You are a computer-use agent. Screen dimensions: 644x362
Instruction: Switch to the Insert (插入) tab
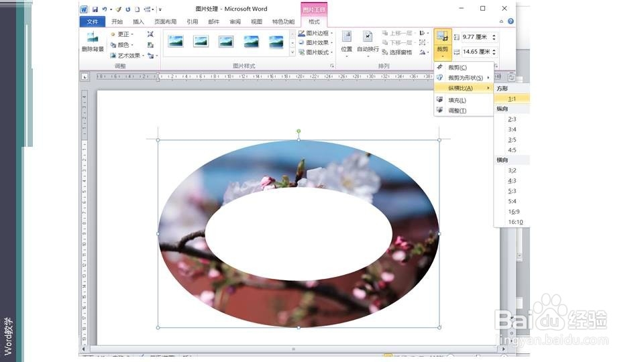(x=138, y=21)
